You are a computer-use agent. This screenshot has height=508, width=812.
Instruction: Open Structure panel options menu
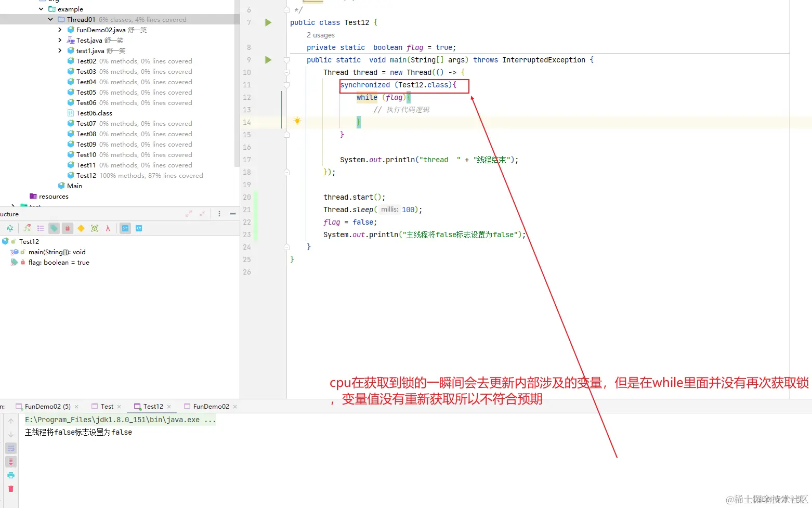219,214
